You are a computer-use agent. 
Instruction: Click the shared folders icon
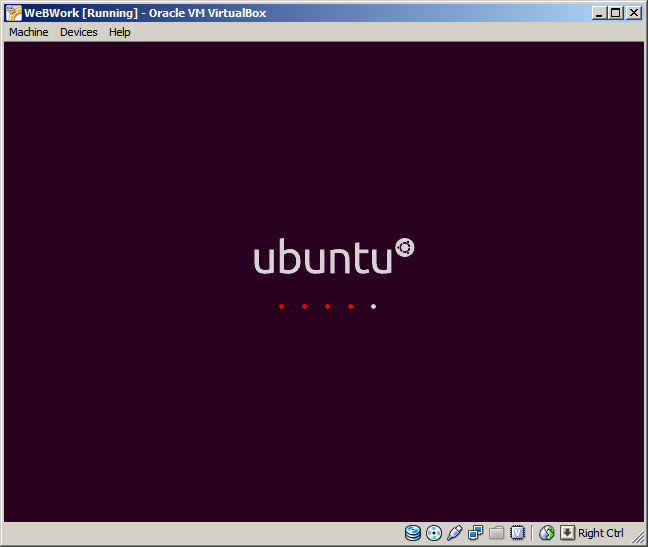[x=496, y=533]
